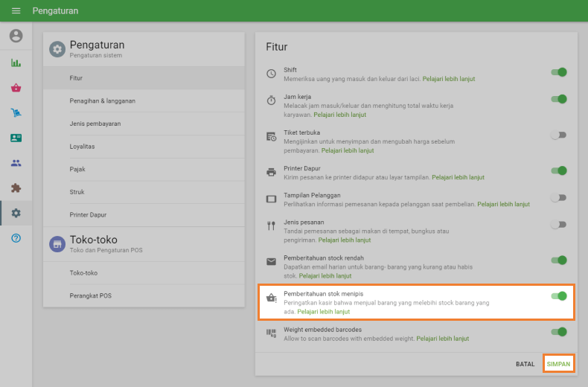Toggle off Pemberitahuan stok menipis

click(559, 296)
